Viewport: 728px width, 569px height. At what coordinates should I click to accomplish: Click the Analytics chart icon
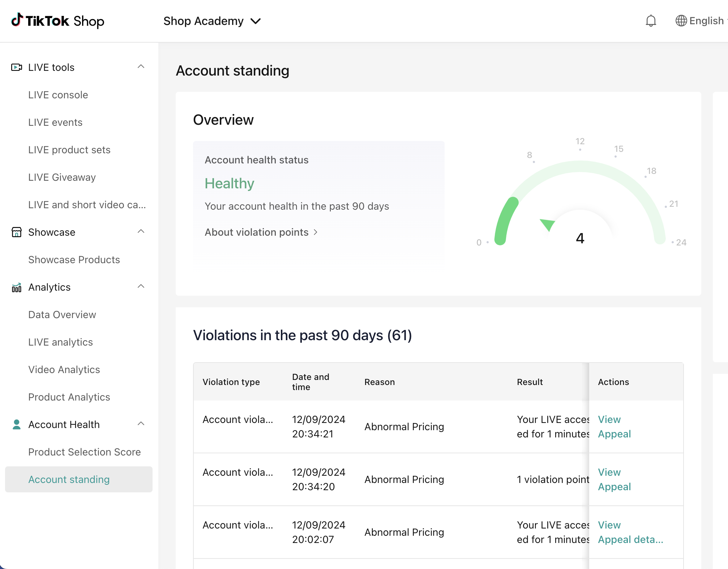[17, 287]
